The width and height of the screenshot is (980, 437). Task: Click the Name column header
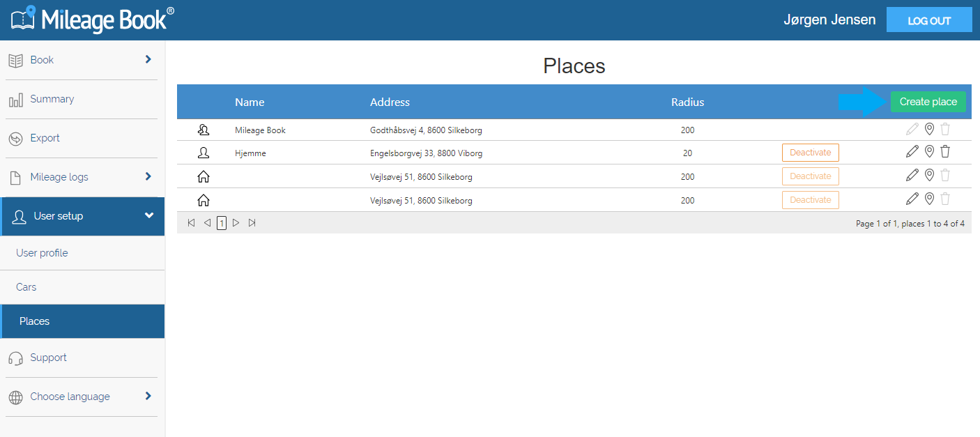(x=250, y=102)
